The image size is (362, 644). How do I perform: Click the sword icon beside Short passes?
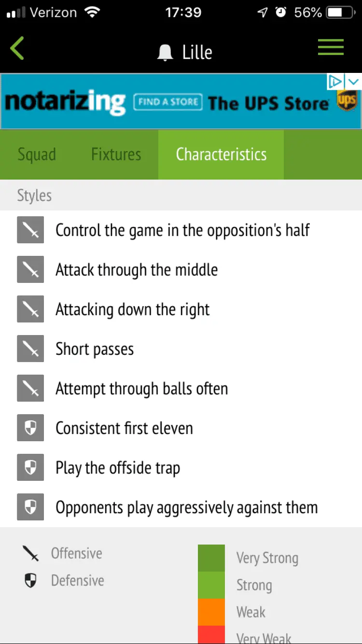coord(30,349)
